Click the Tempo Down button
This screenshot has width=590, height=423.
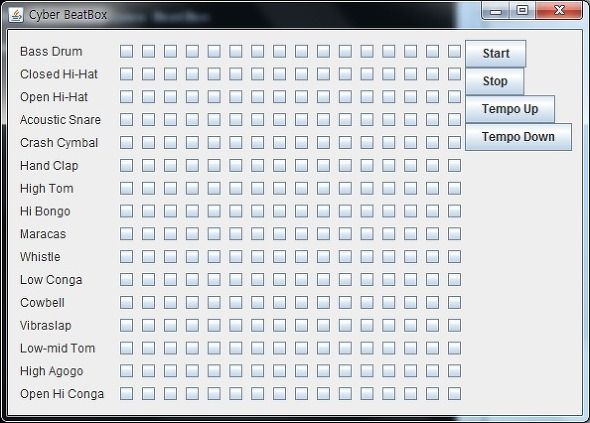[x=519, y=137]
